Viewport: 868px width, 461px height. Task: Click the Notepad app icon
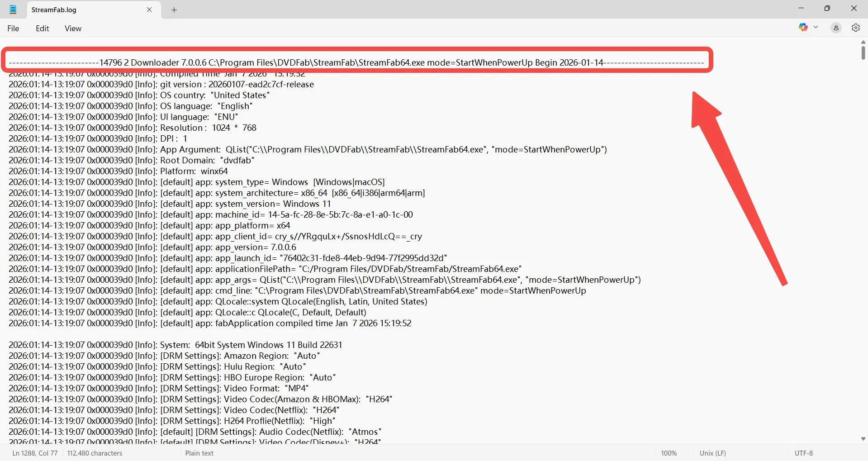[13, 10]
